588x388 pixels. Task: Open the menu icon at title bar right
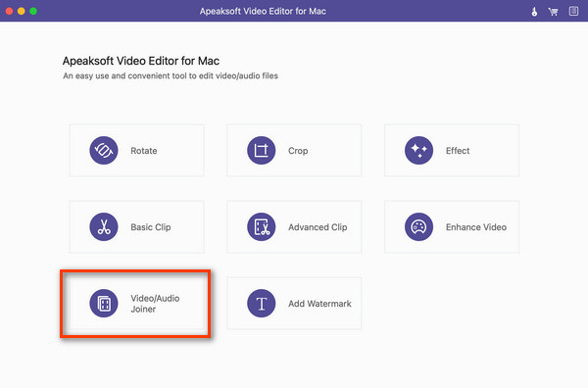tap(573, 11)
